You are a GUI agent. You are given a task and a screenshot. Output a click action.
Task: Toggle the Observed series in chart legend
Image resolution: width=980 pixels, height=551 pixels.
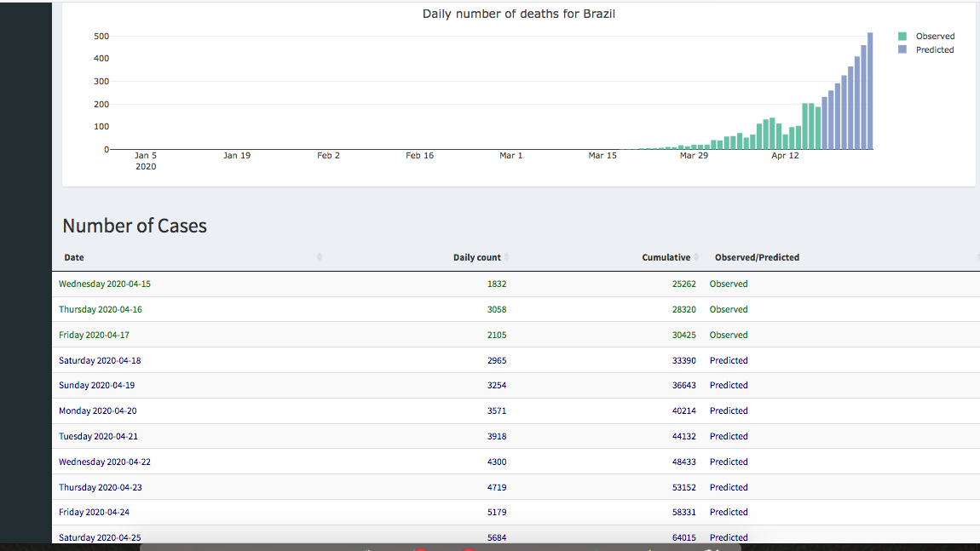click(x=935, y=37)
